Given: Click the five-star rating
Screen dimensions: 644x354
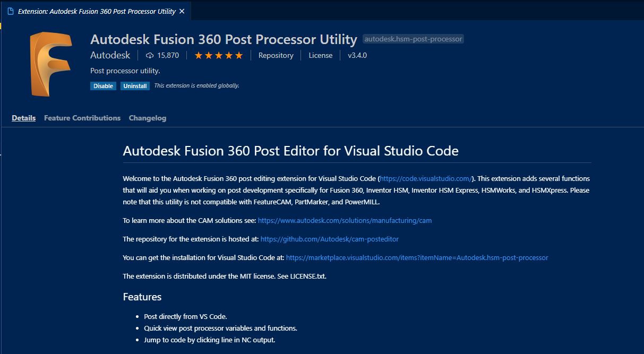Looking at the screenshot, I should click(x=218, y=55).
